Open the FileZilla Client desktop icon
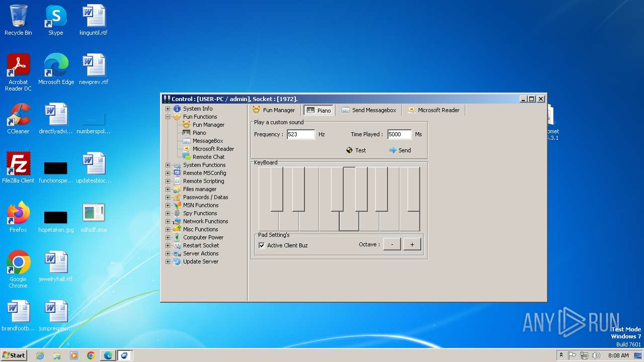The image size is (644, 362). click(x=18, y=168)
